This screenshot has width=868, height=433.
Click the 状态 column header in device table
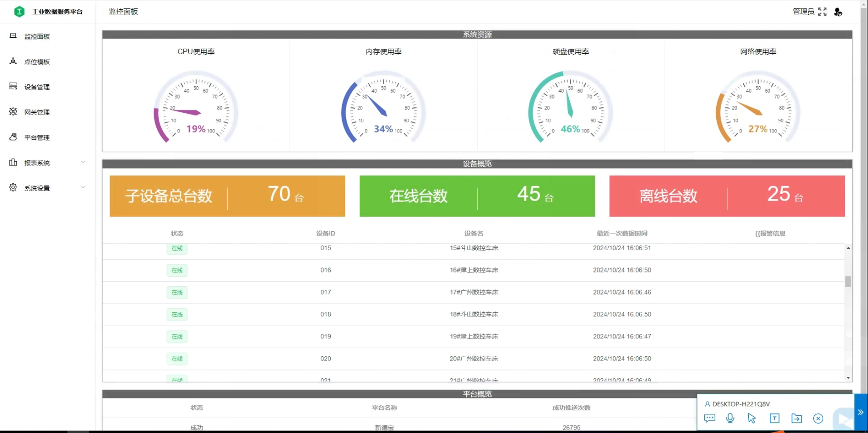177,233
